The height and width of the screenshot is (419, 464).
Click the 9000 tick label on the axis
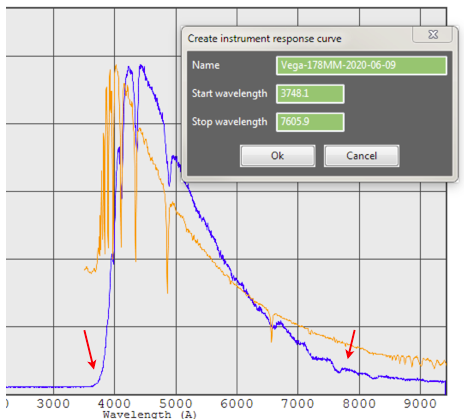click(420, 404)
